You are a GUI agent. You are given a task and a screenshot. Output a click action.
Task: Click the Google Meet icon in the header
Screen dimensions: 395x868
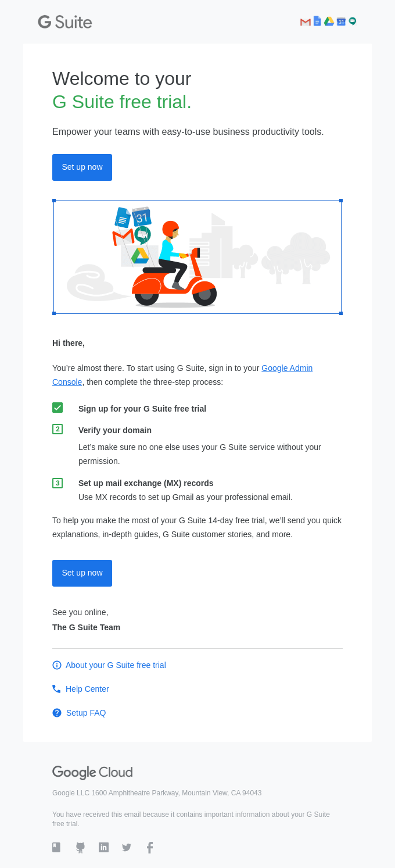tap(353, 22)
